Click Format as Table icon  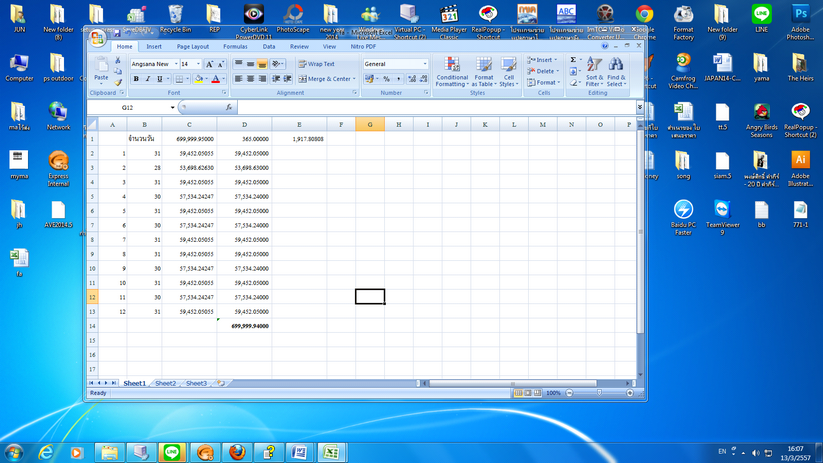(484, 72)
